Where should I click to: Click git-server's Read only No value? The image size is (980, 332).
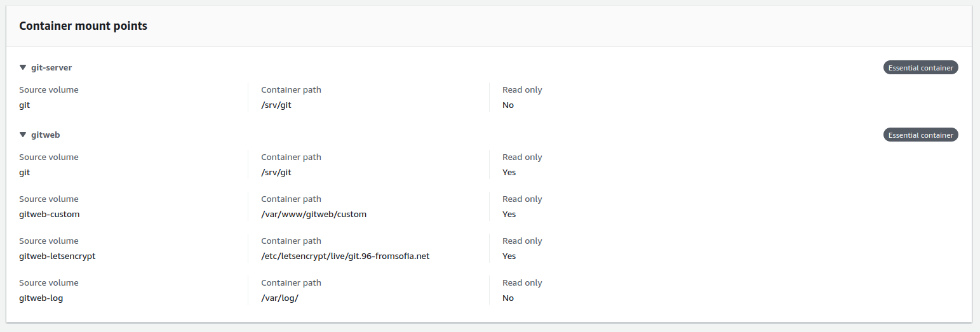pyautogui.click(x=508, y=105)
